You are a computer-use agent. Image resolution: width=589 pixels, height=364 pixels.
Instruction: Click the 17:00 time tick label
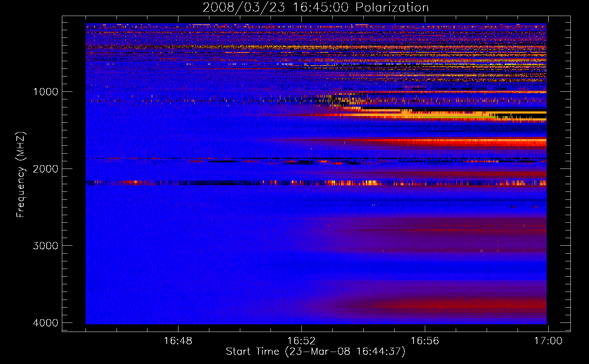point(548,341)
